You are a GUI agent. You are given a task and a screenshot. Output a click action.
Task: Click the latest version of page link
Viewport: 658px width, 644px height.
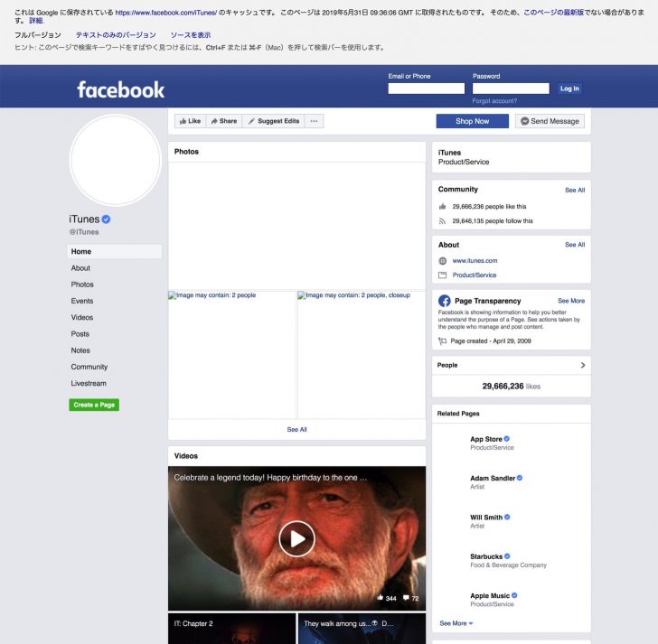[x=553, y=13]
